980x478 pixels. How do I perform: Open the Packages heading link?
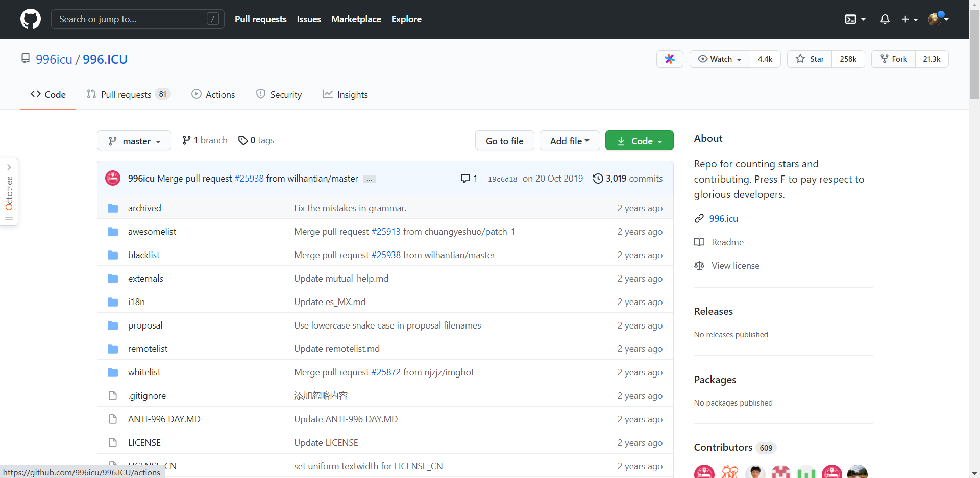pos(715,380)
